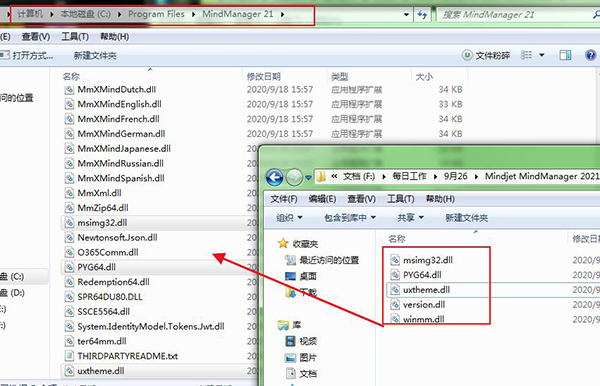The image size is (600, 386).
Task: Select the Videos library icon
Action: click(291, 341)
